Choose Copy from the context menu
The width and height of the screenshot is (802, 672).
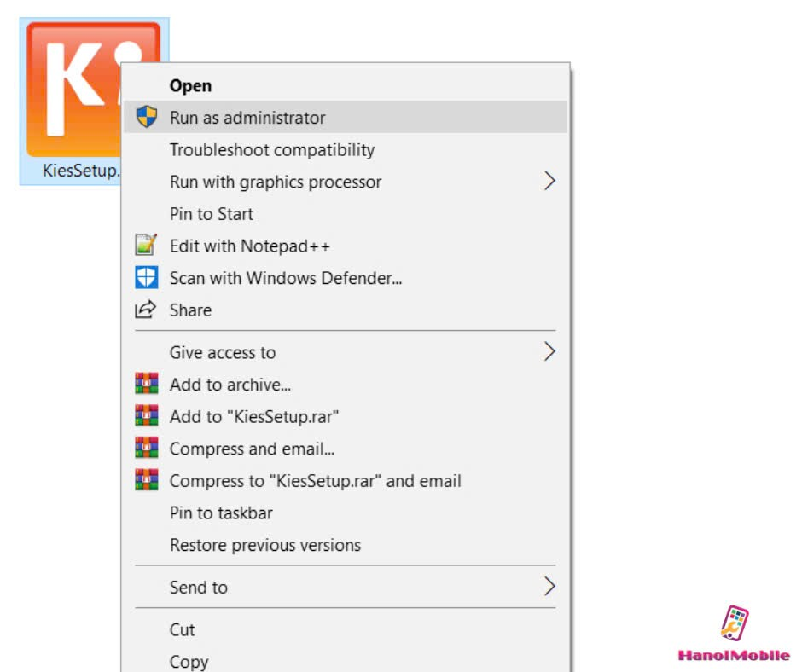point(346,661)
